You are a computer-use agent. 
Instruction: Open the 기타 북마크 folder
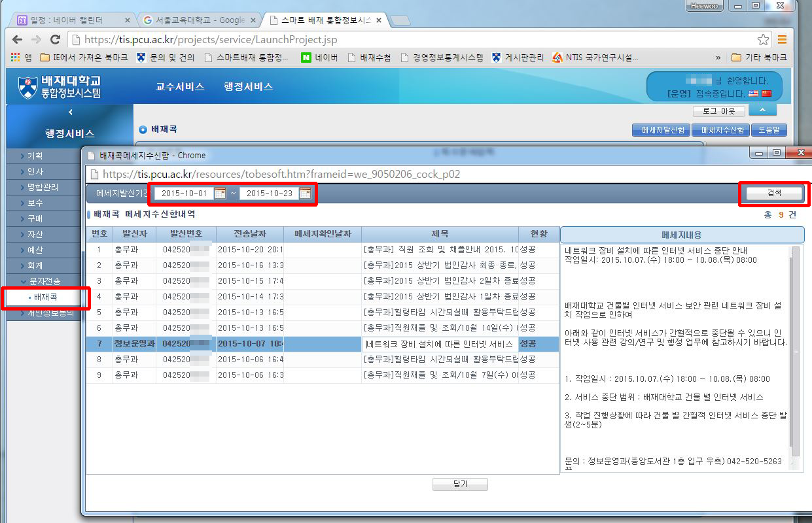pos(759,58)
